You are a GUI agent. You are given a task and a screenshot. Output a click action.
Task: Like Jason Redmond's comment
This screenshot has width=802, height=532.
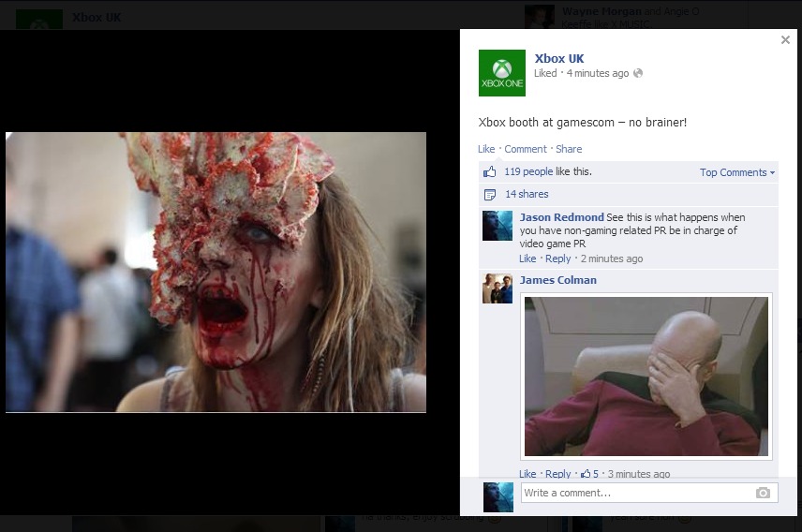click(527, 259)
